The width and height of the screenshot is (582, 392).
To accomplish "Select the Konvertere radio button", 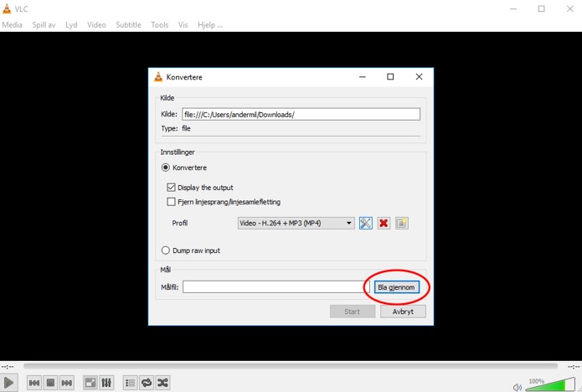I will [x=166, y=168].
